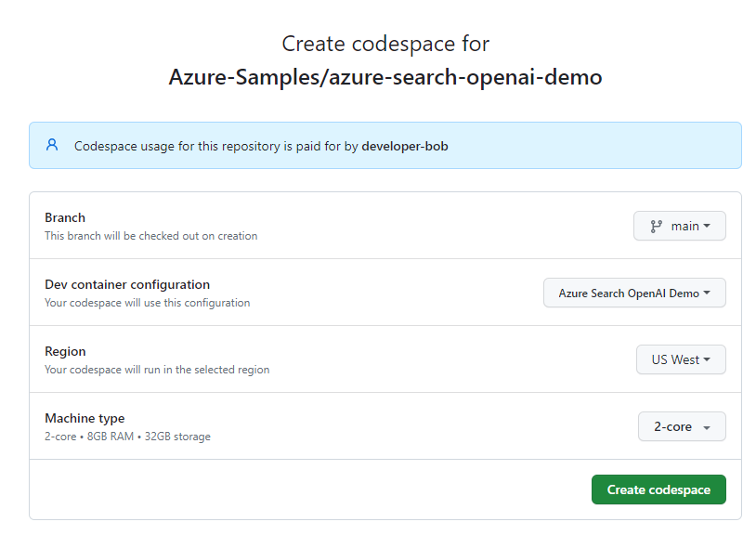Choose a different branch via the main dropdown

click(679, 225)
